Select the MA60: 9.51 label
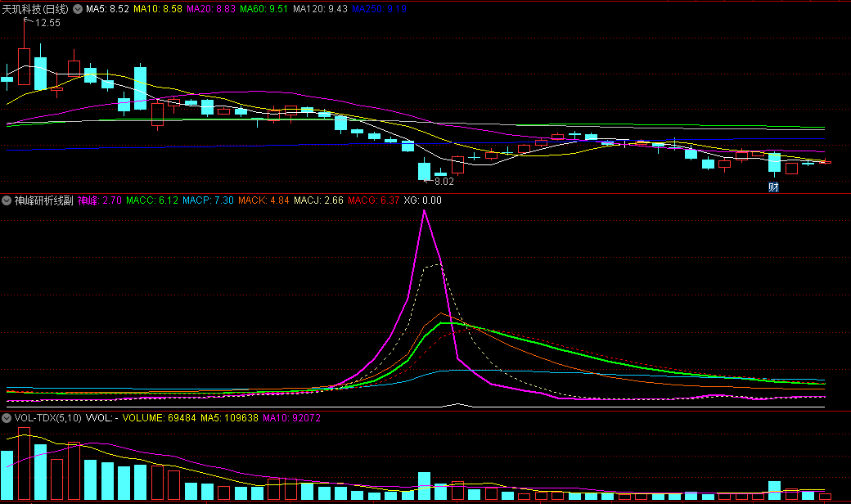 [263, 9]
